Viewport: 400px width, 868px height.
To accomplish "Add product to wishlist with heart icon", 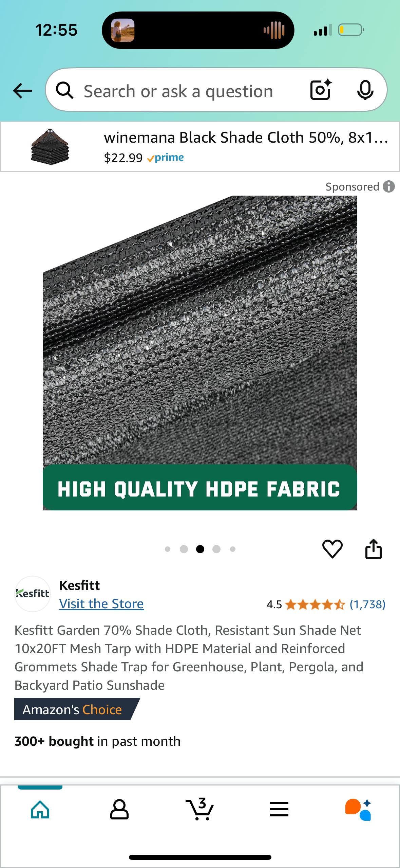I will coord(332,549).
